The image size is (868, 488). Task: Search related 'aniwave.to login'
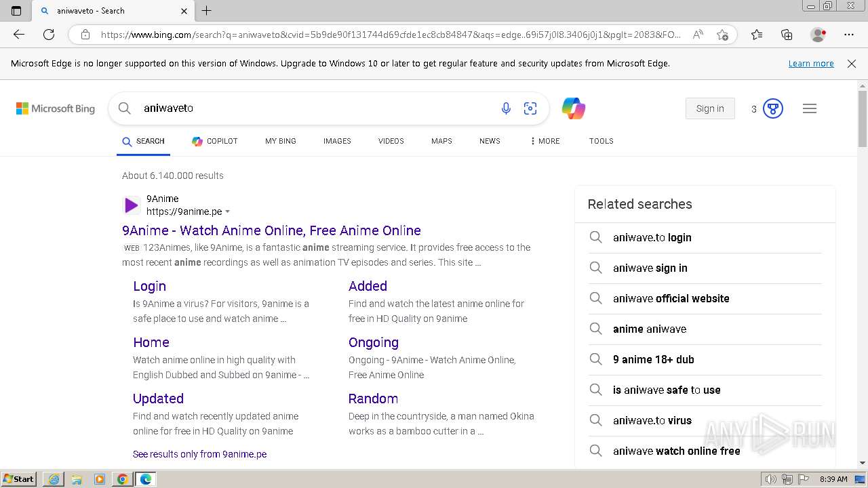pyautogui.click(x=705, y=238)
